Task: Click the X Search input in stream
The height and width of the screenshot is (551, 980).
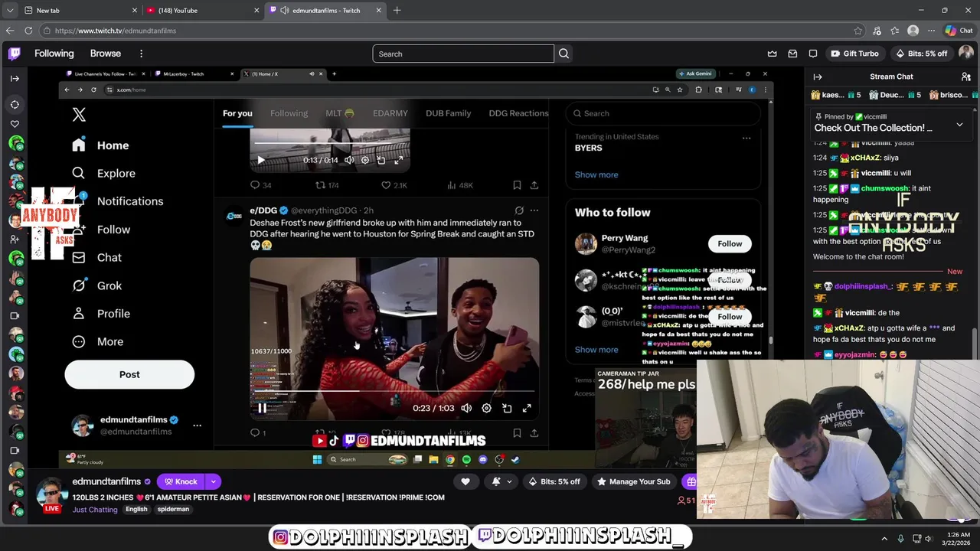Action: point(663,113)
